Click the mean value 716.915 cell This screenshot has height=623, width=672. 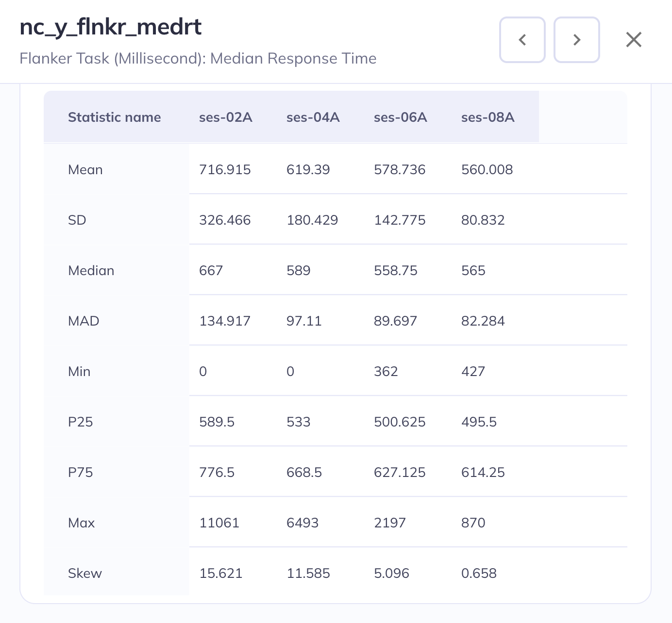pos(225,169)
